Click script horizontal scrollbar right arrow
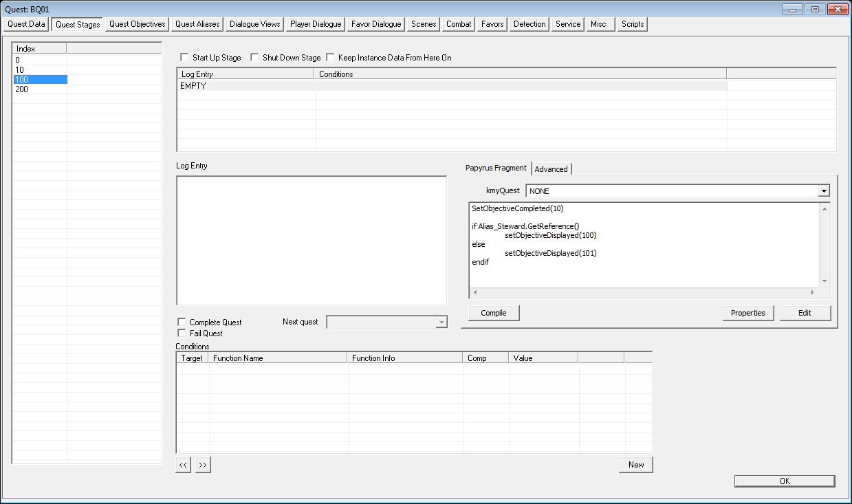Screen dimensions: 852x504 click(812, 292)
